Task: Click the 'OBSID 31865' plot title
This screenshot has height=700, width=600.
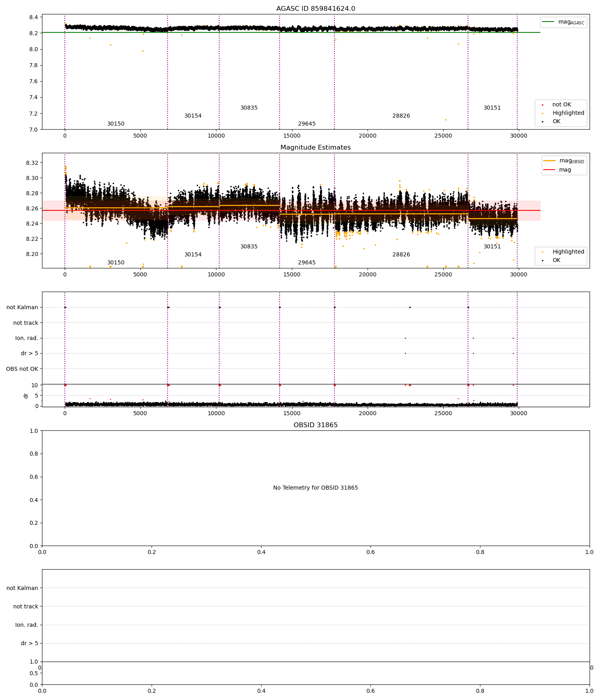Action: point(316,425)
